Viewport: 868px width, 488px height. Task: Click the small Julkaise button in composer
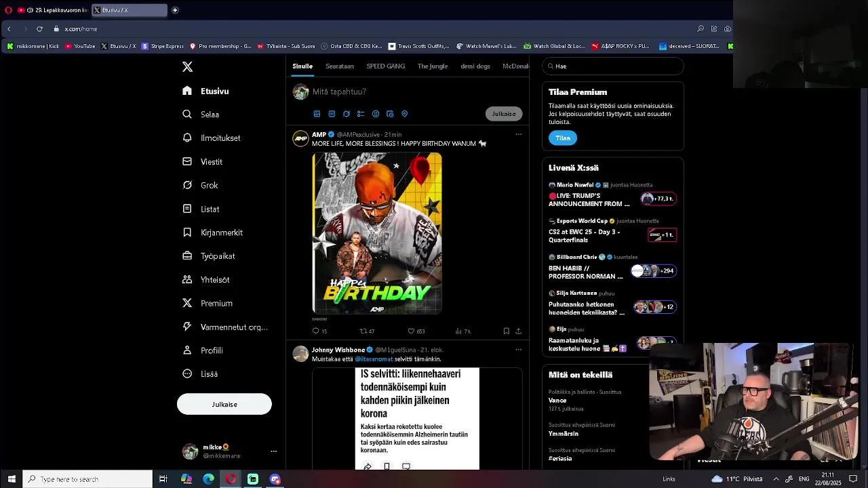click(504, 114)
